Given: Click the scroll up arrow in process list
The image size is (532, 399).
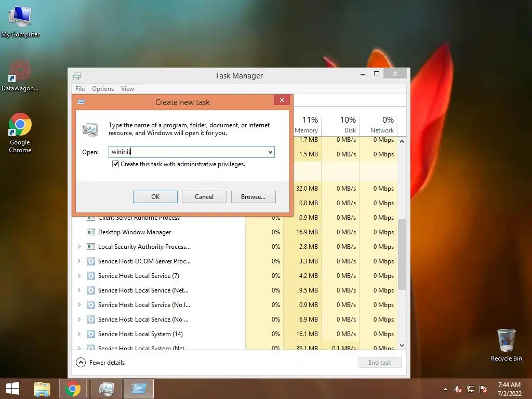Looking at the screenshot, I should tap(402, 141).
